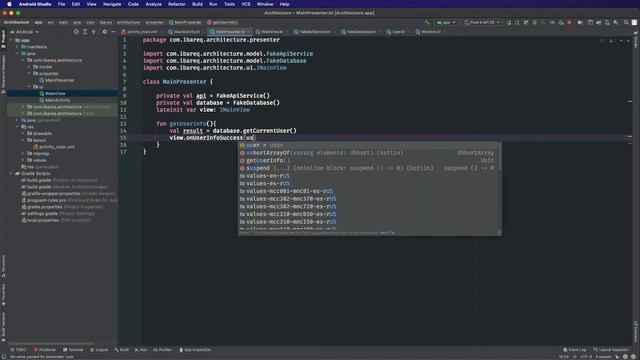This screenshot has width=640, height=360.
Task: Open the Android project view dropdown
Action: [x=24, y=32]
